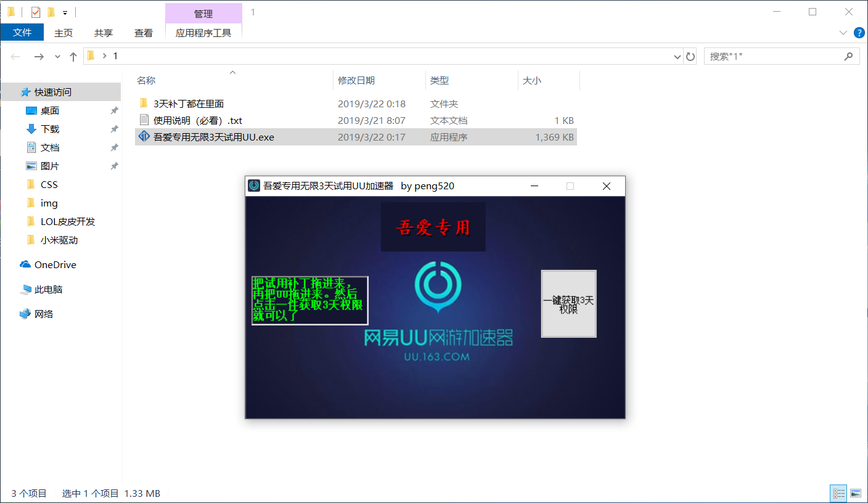Image resolution: width=868 pixels, height=503 pixels.
Task: Switch to the 主页 ribbon tab
Action: click(63, 33)
